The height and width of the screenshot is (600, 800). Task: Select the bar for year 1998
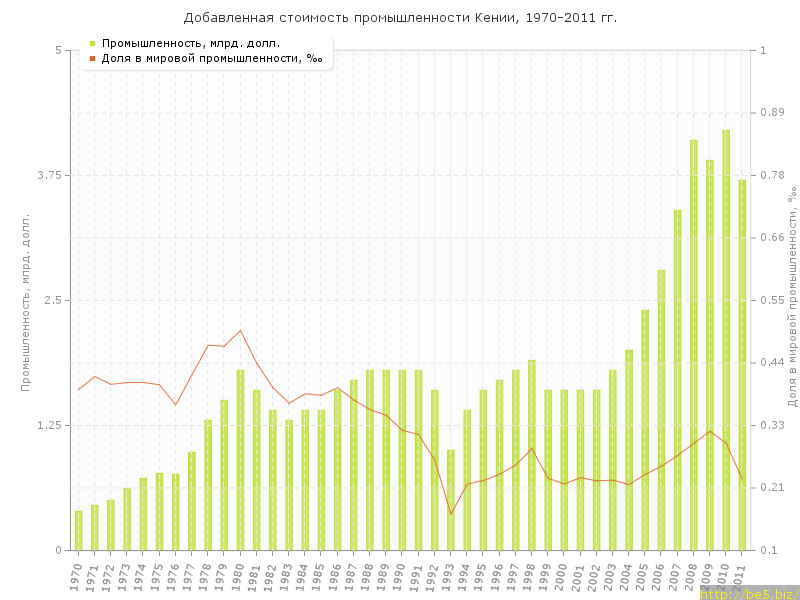(531, 455)
